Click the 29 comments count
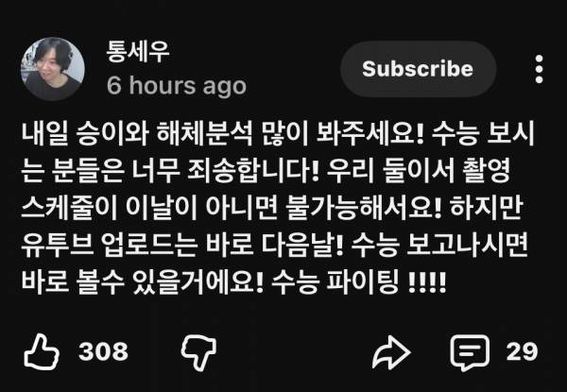Image resolution: width=567 pixels, height=392 pixels. click(x=522, y=351)
